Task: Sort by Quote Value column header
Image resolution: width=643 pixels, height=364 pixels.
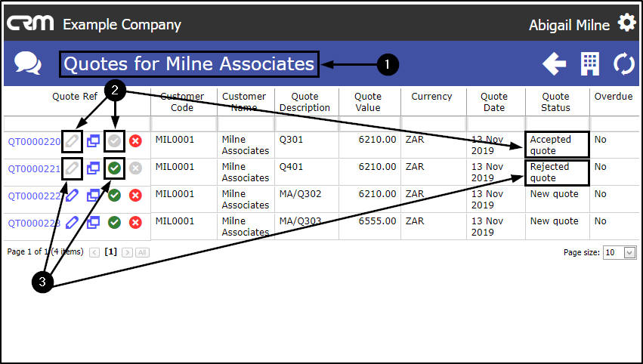Action: (368, 102)
